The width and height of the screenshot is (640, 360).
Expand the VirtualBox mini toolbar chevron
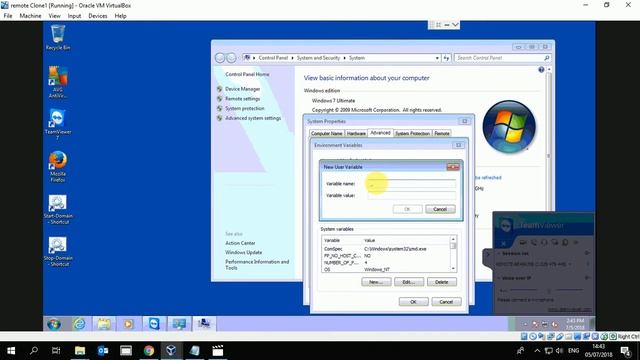click(x=455, y=25)
